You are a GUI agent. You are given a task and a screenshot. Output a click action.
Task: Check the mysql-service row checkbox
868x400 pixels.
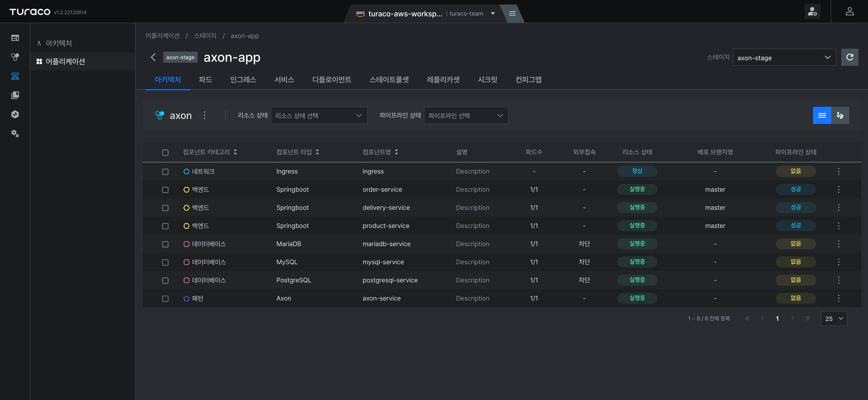(165, 262)
